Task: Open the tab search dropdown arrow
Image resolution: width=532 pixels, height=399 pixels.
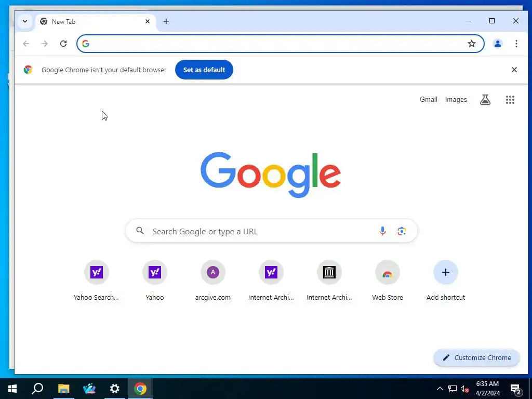Action: 25,21
